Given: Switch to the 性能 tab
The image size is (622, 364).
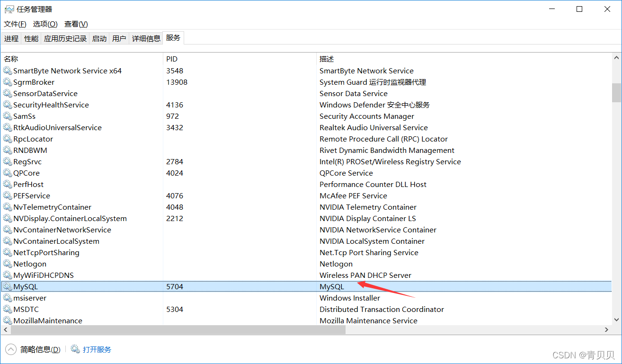Looking at the screenshot, I should tap(31, 39).
